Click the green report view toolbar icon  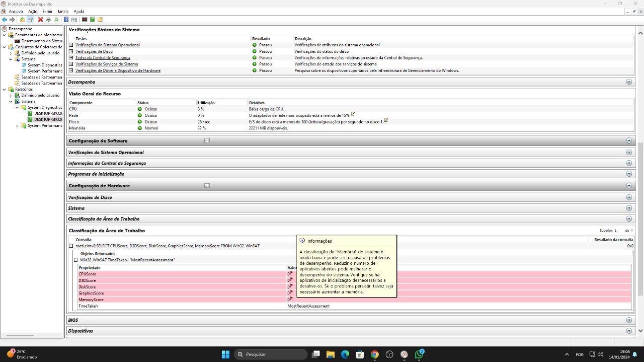92,20
